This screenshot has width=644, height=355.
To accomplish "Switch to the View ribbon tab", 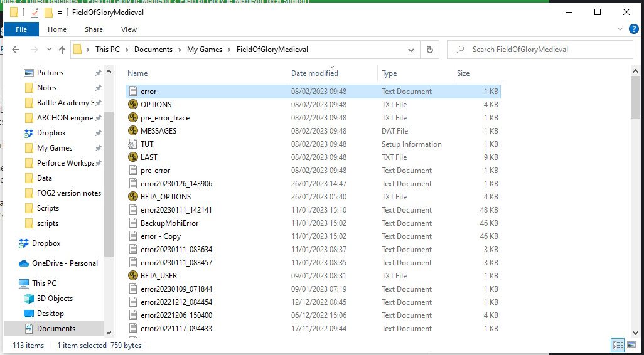I will pos(129,29).
